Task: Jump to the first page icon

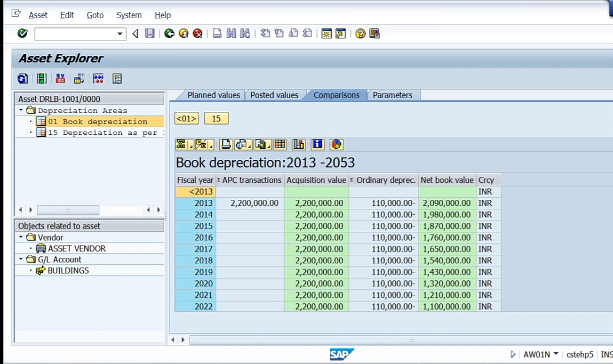Action: coord(265,34)
